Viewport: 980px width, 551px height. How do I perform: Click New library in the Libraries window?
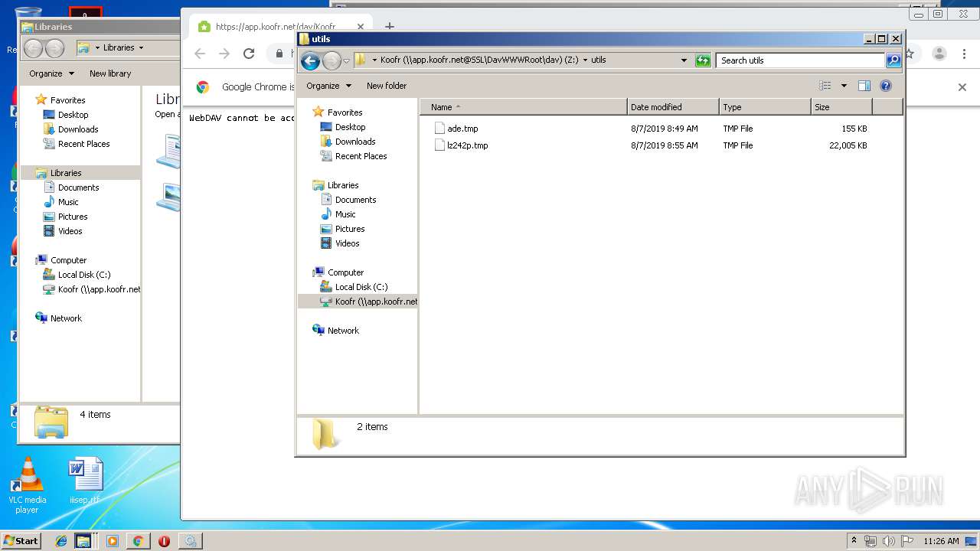110,73
